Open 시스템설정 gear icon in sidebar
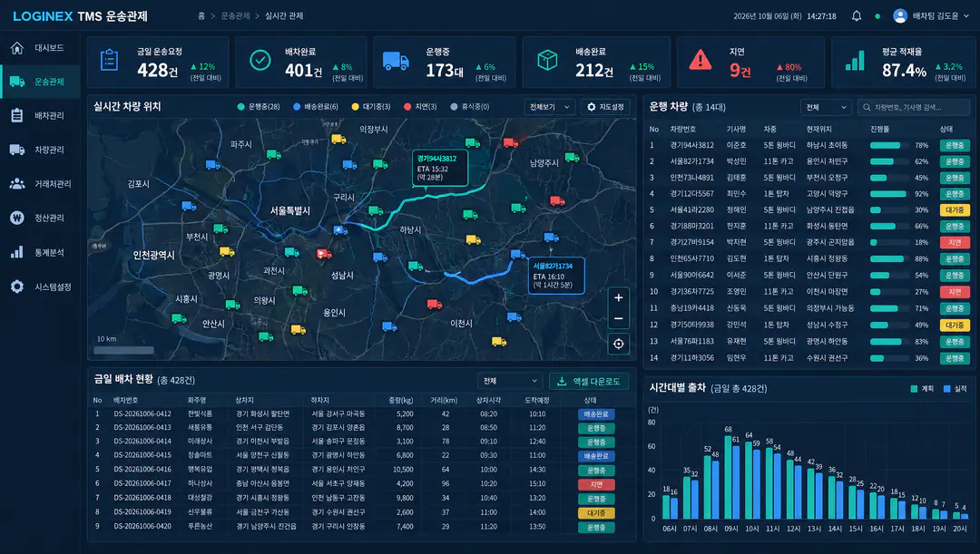This screenshot has height=554, width=980. (17, 287)
